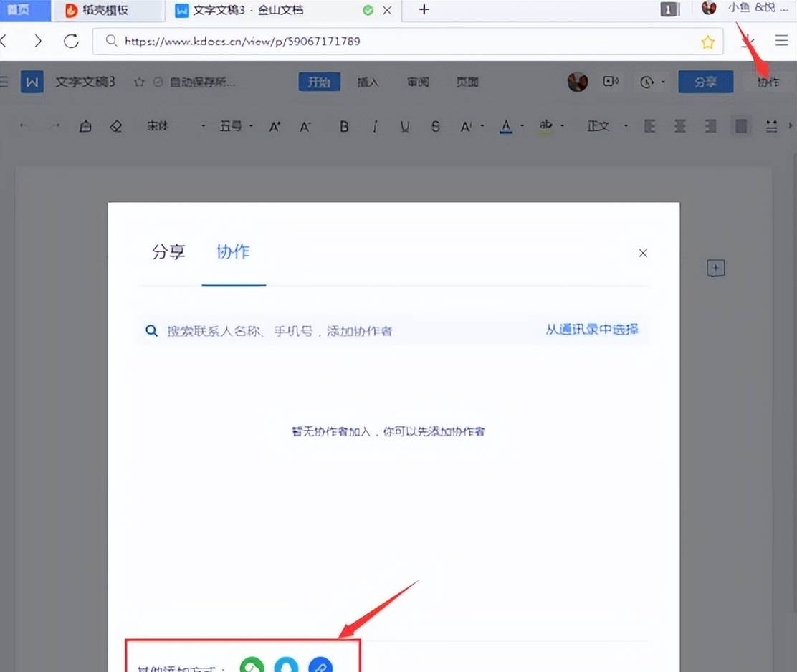Viewport: 797px width, 672px height.
Task: Apply strikethrough formatting
Action: 435,125
